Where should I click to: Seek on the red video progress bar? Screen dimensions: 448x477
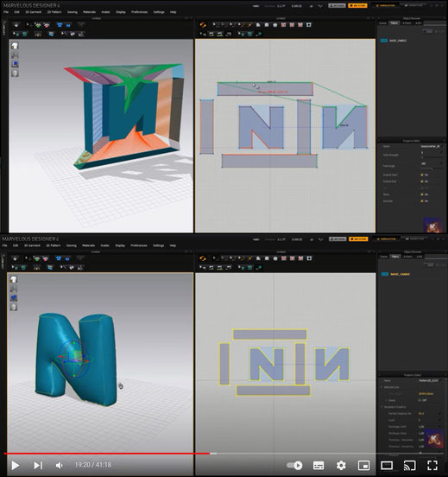click(107, 454)
